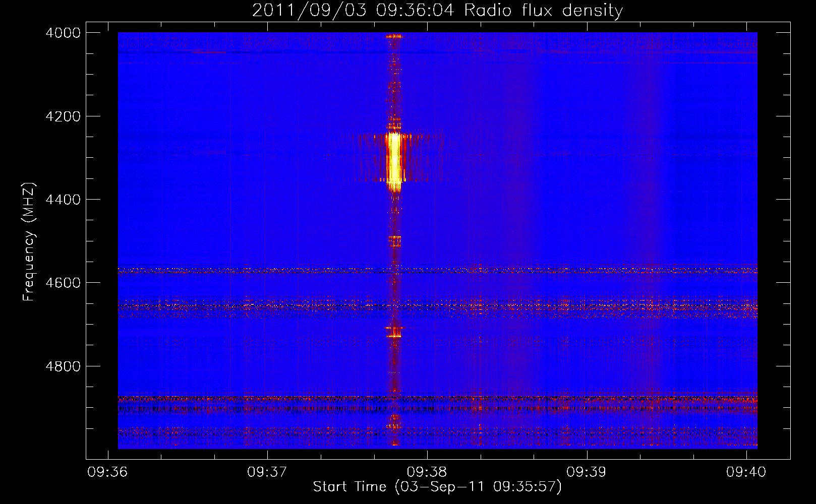Click the '4200' frequency axis label

tap(63, 116)
